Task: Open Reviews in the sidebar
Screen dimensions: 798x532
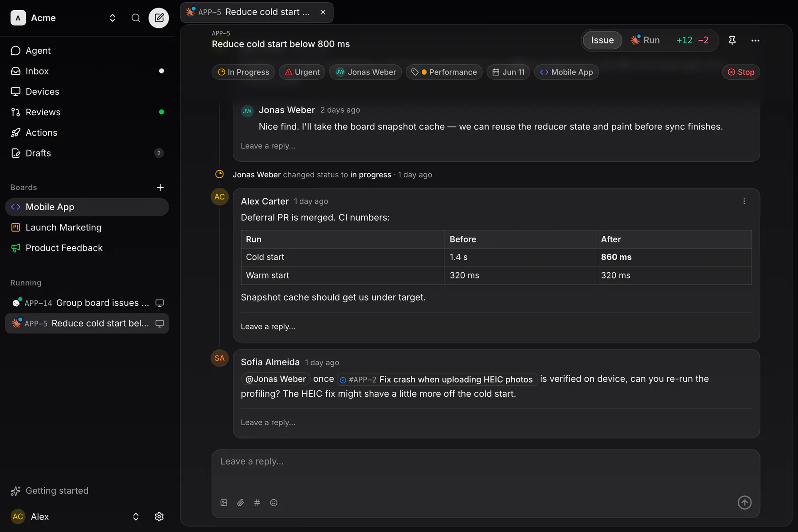Action: (x=87, y=112)
